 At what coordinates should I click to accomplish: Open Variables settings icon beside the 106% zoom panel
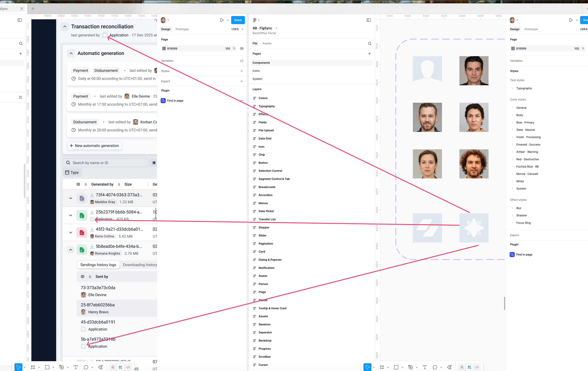pos(242,61)
